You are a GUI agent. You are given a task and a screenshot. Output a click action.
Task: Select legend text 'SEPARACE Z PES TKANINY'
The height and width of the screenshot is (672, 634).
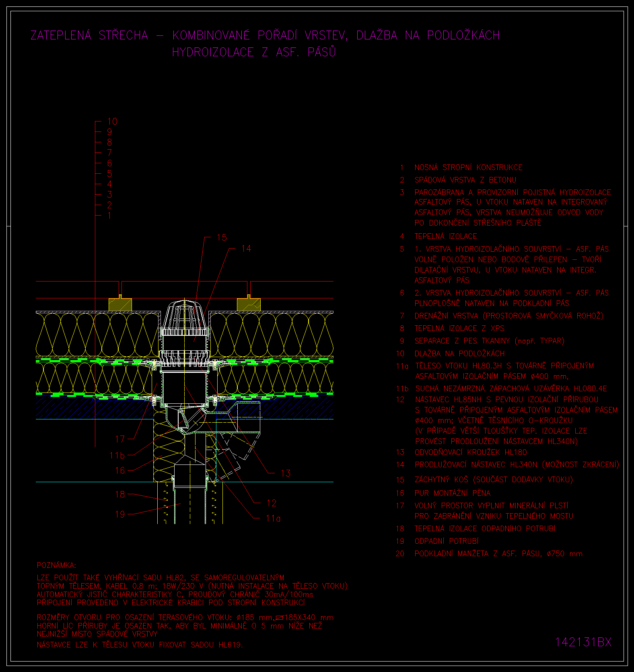tap(462, 341)
